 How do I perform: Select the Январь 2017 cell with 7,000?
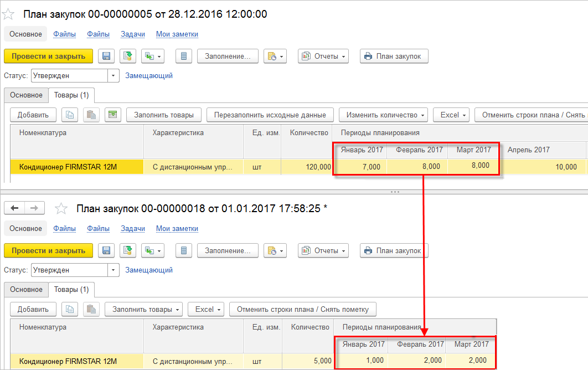click(360, 167)
